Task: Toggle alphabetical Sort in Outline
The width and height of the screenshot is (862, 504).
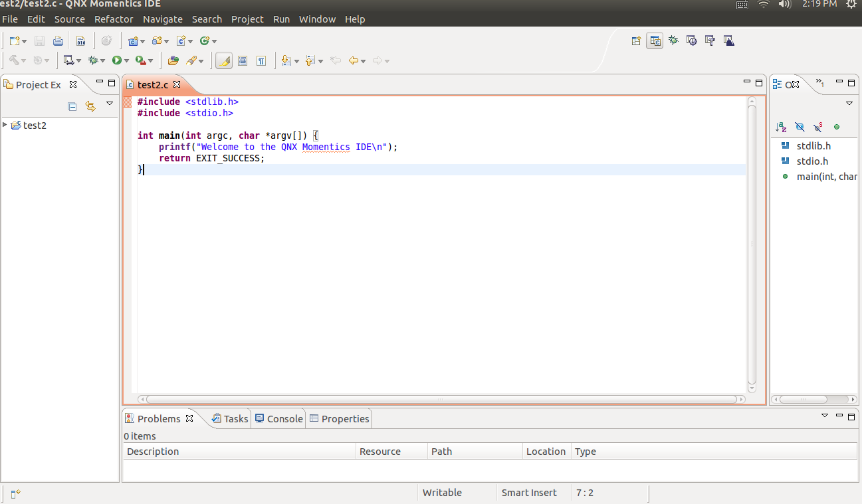Action: [x=782, y=127]
